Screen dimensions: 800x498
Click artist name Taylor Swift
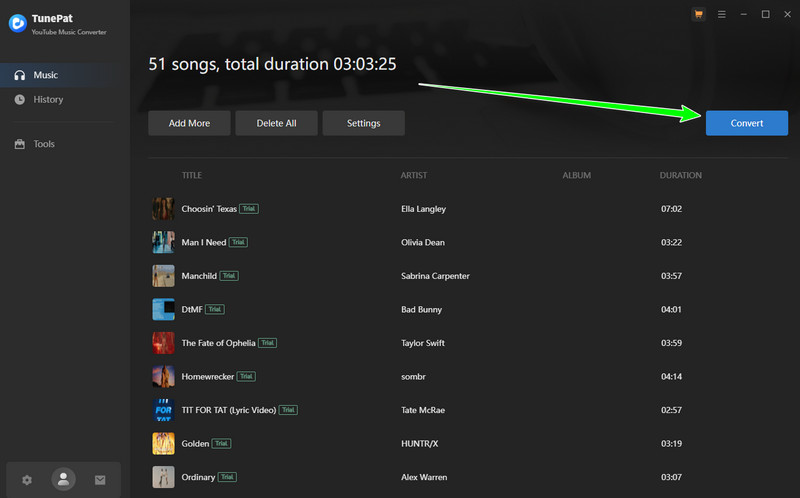pos(423,343)
